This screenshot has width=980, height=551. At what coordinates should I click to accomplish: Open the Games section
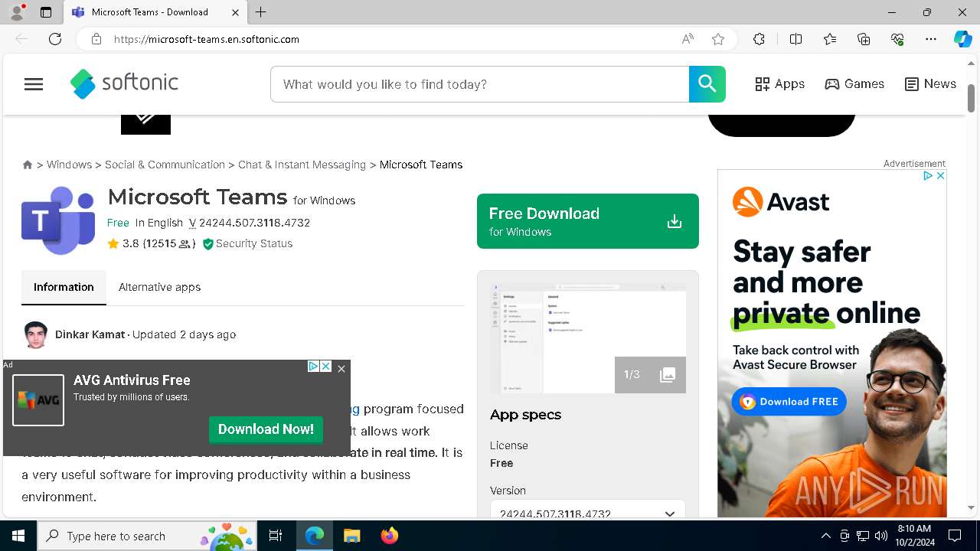point(854,84)
